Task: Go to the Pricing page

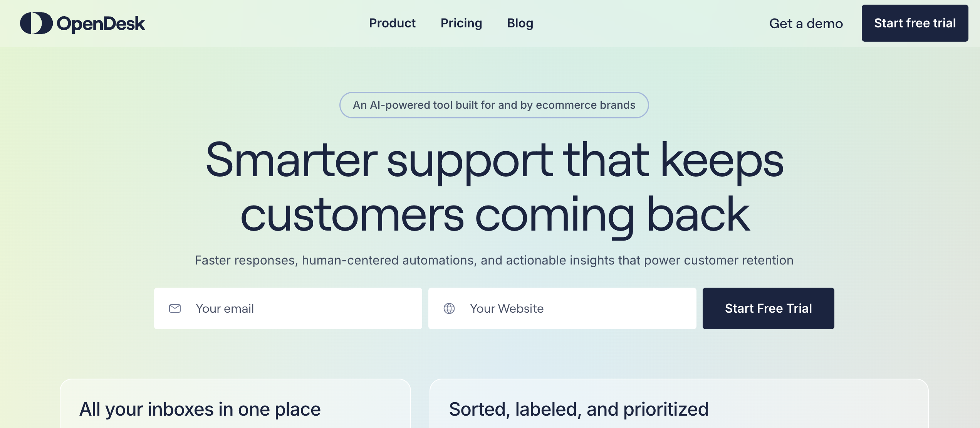Action: (461, 24)
